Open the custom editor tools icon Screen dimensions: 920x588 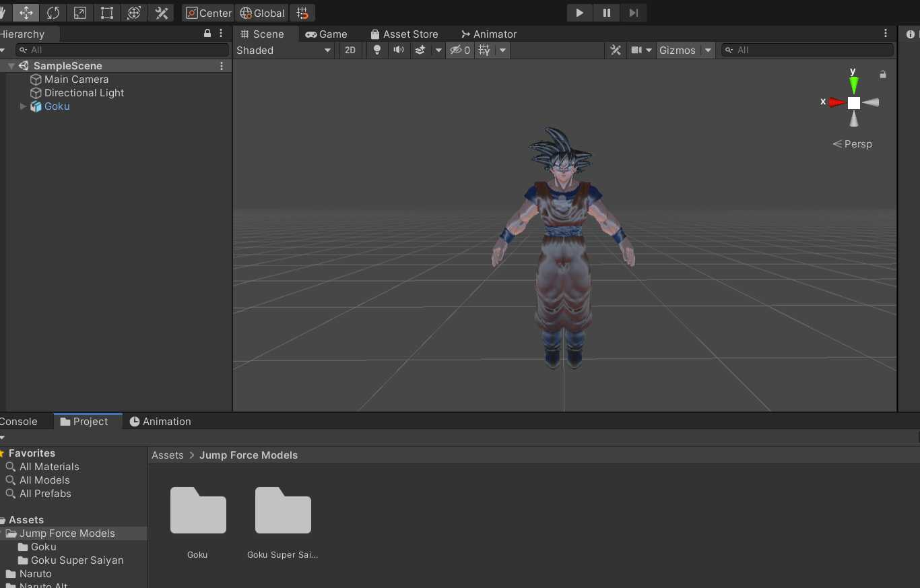coord(161,13)
